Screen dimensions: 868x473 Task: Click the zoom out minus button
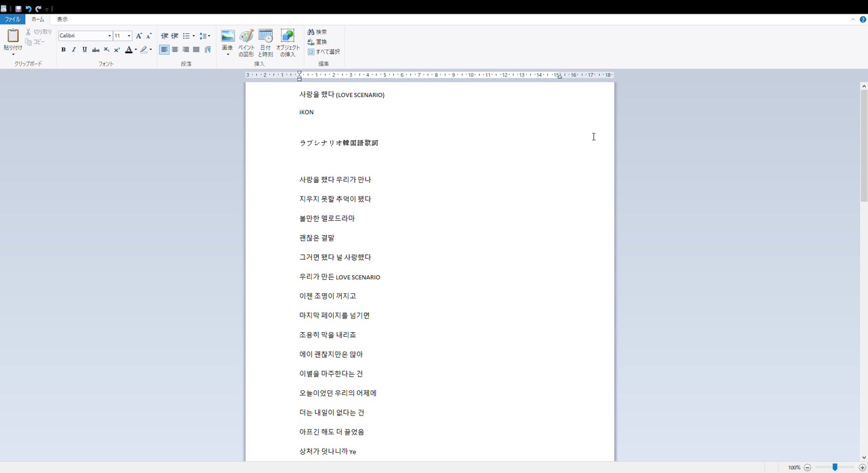808,468
